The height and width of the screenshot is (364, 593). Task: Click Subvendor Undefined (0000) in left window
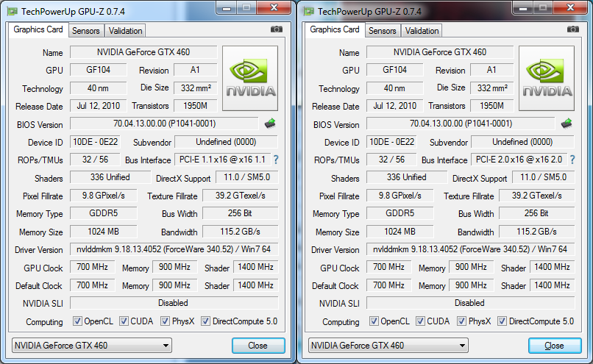click(x=226, y=142)
